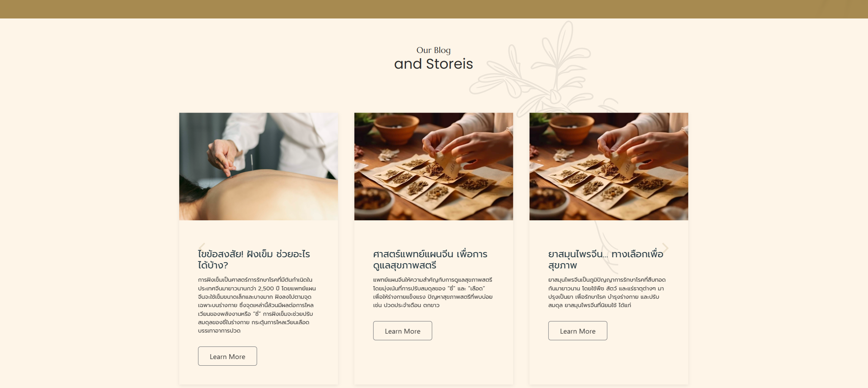Click the "and Storeis" section heading
Screen dimensions: 868x388
coord(434,64)
